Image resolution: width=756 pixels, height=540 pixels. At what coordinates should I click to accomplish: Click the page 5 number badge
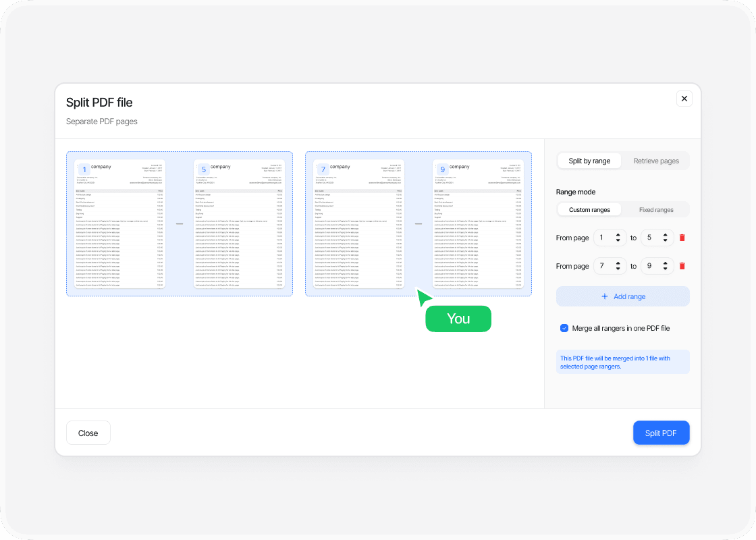204,169
